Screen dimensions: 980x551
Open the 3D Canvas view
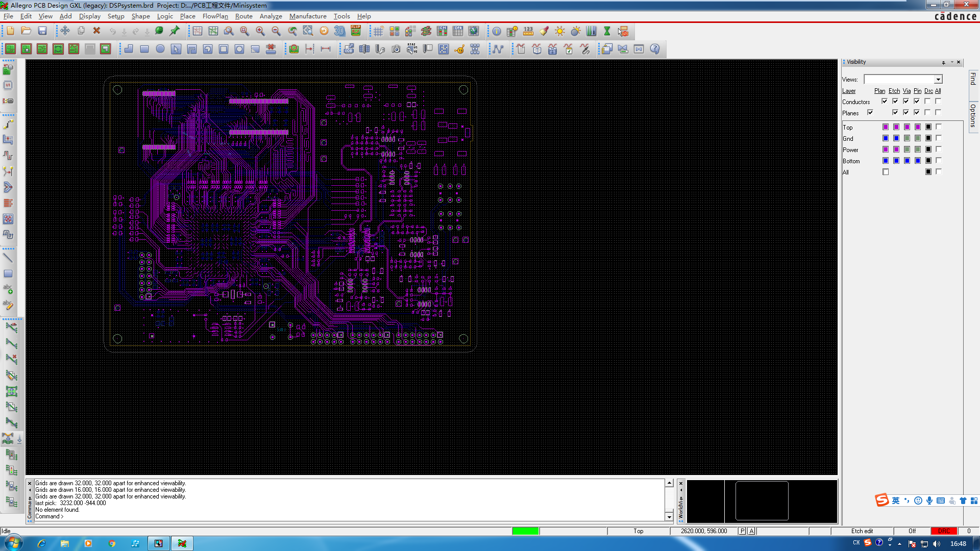pyautogui.click(x=340, y=31)
